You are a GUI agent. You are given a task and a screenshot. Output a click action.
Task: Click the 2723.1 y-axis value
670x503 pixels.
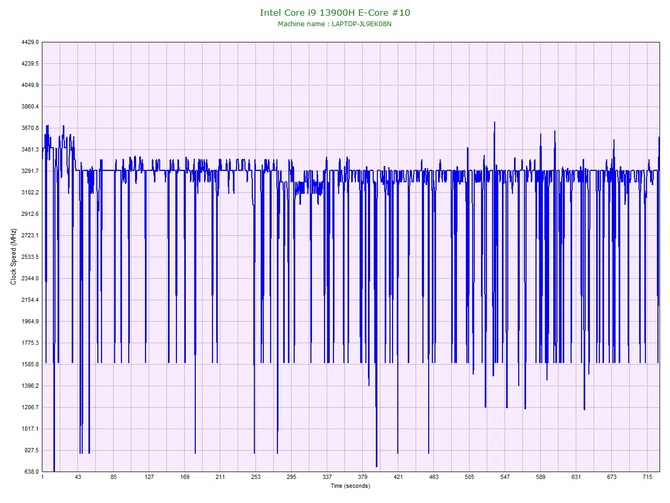(30, 235)
